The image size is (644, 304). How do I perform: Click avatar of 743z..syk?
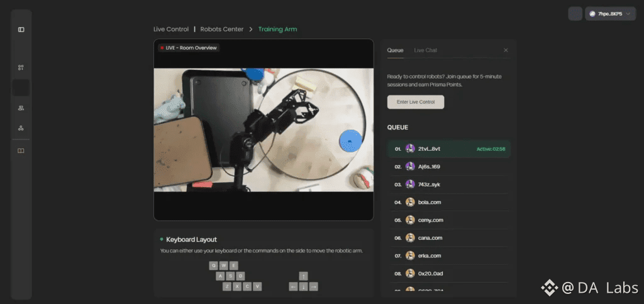(410, 185)
